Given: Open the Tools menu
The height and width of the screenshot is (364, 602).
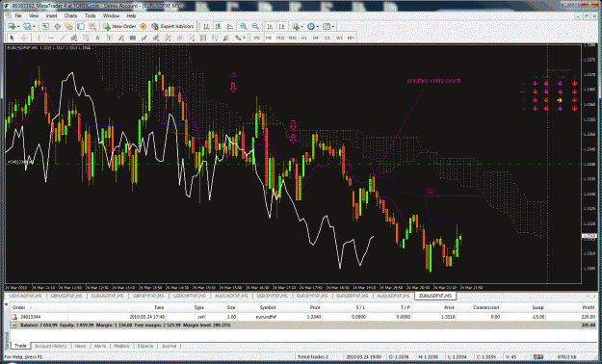Looking at the screenshot, I should (91, 15).
